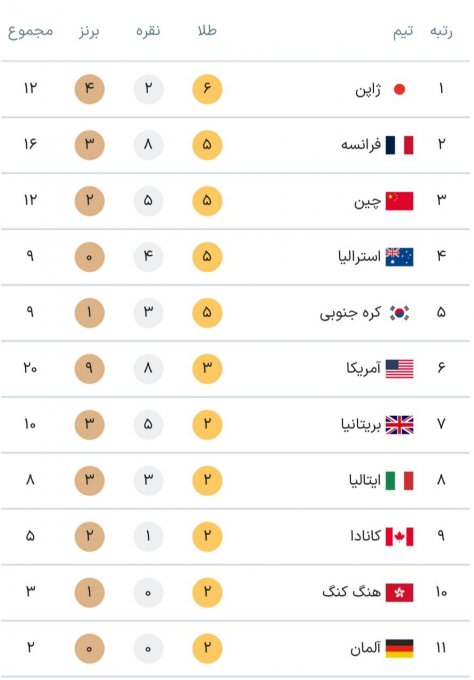Select the طلا (gold) column header
The image size is (474, 680).
(x=207, y=31)
